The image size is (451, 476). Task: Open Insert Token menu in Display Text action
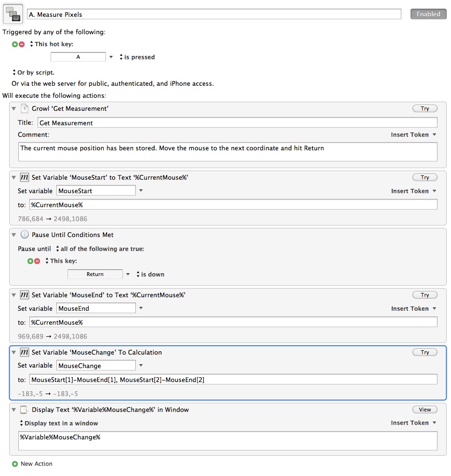[x=413, y=423]
